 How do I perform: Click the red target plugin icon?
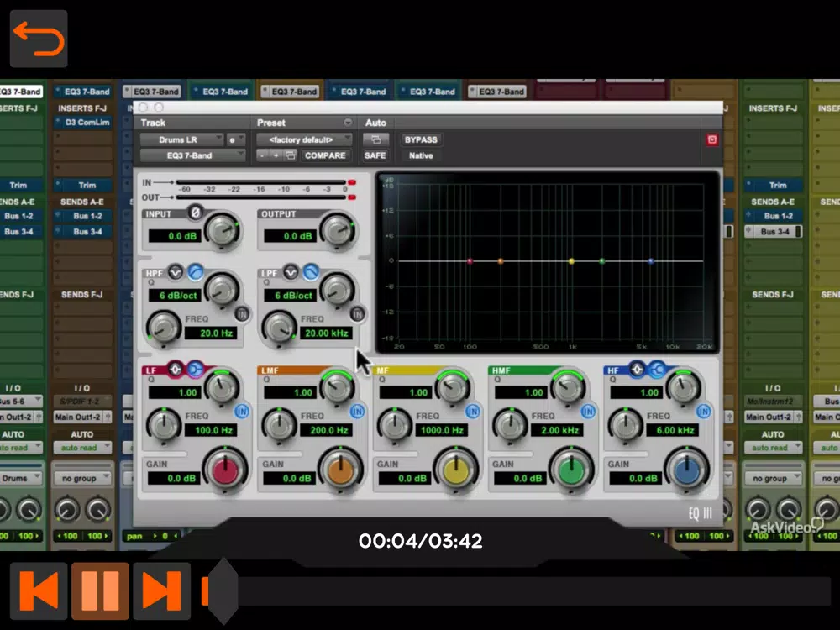point(711,139)
